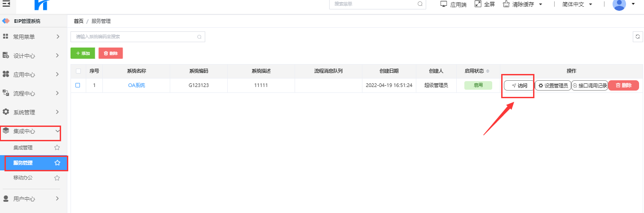The height and width of the screenshot is (213, 644).
Task: Click the 11111 description cell
Action: pos(261,85)
